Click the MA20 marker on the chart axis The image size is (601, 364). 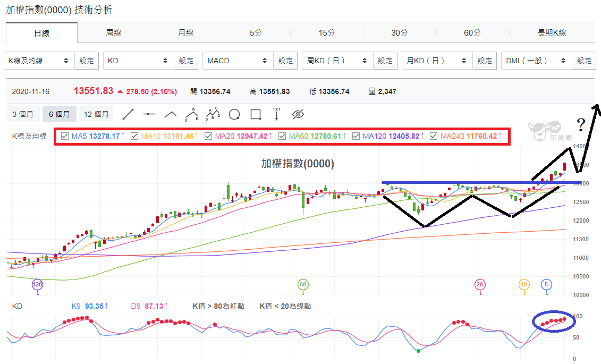click(x=479, y=284)
